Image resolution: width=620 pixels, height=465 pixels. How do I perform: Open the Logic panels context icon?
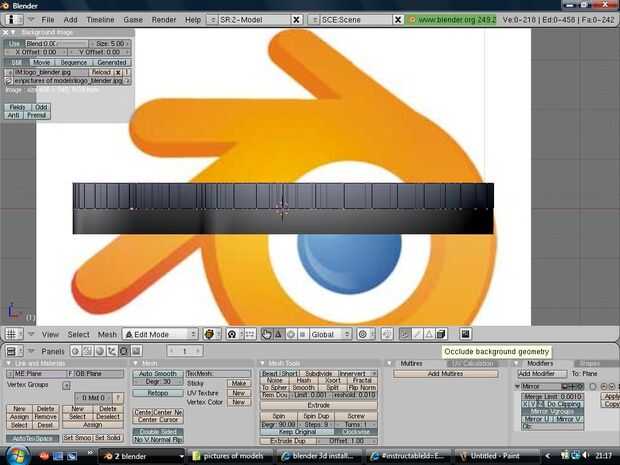(76, 351)
